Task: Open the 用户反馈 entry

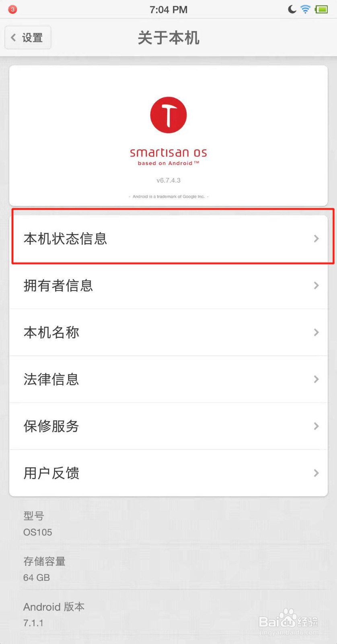Action: coord(168,473)
